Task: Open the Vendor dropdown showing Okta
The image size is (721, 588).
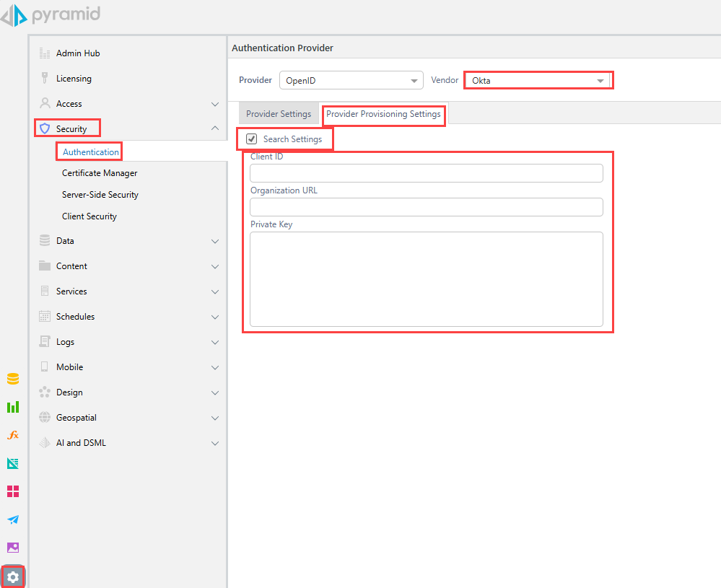Action: pyautogui.click(x=538, y=80)
